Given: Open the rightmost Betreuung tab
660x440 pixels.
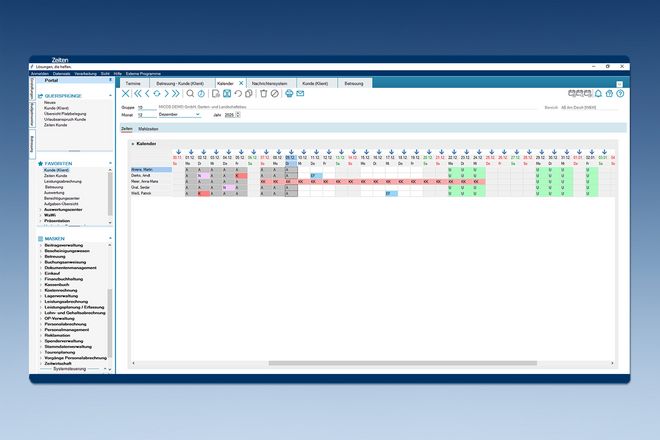Looking at the screenshot, I should point(354,83).
